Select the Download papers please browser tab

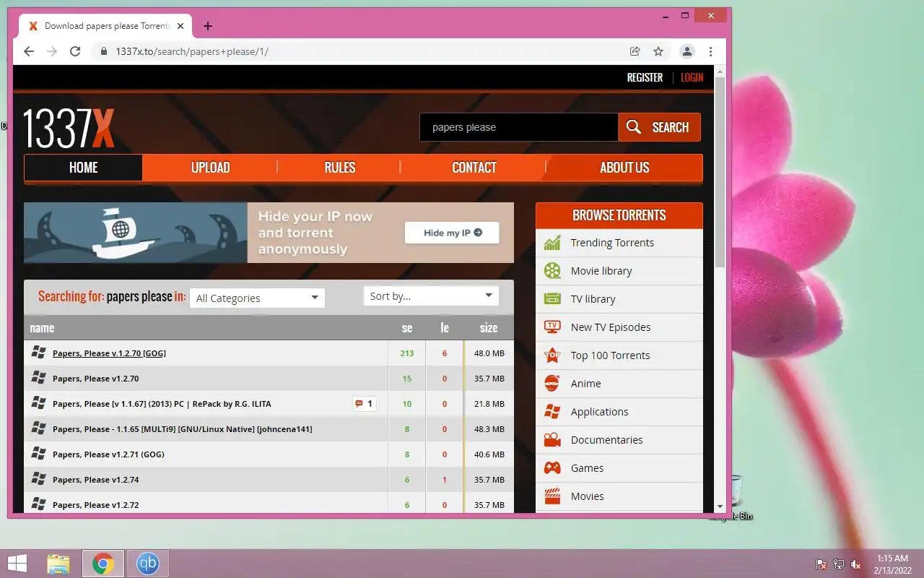[105, 26]
